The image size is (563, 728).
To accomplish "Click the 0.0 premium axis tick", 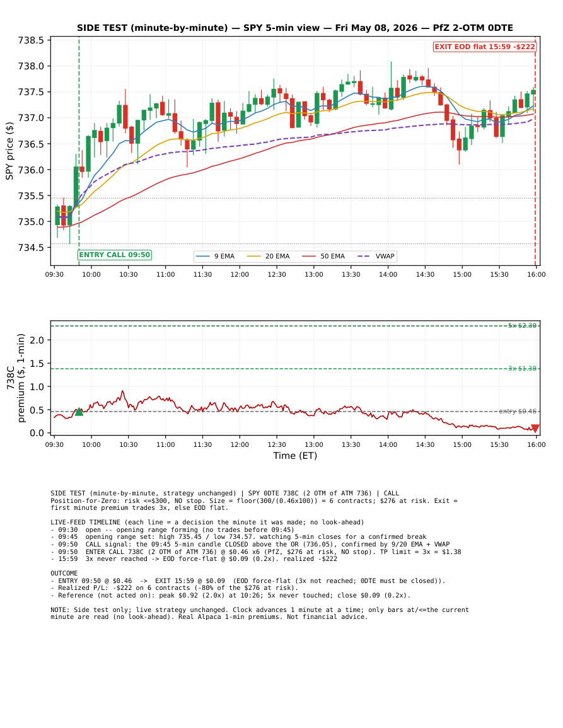I will 38,433.
